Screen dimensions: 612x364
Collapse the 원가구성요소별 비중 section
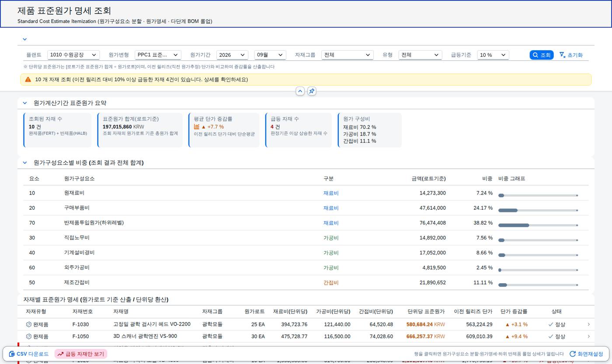(x=25, y=163)
